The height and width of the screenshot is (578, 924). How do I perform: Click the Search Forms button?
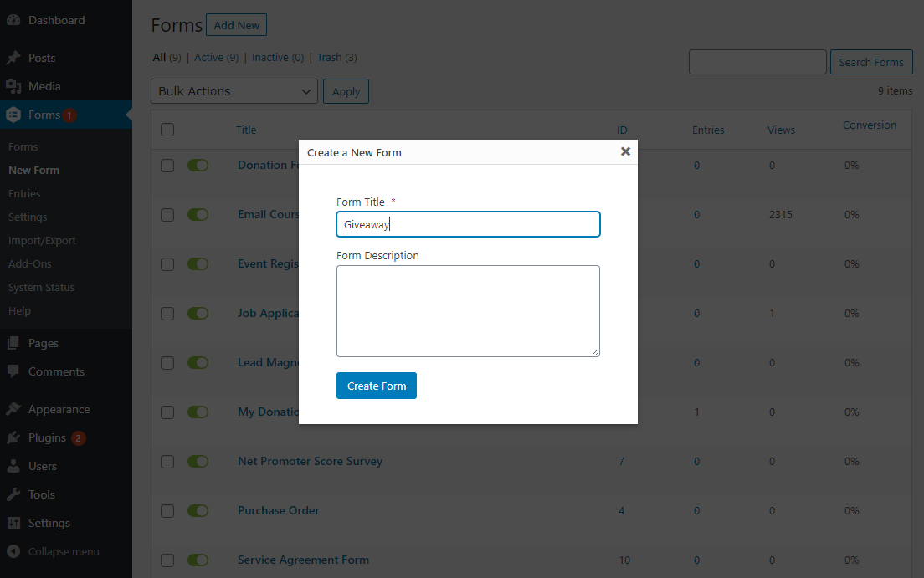point(871,62)
